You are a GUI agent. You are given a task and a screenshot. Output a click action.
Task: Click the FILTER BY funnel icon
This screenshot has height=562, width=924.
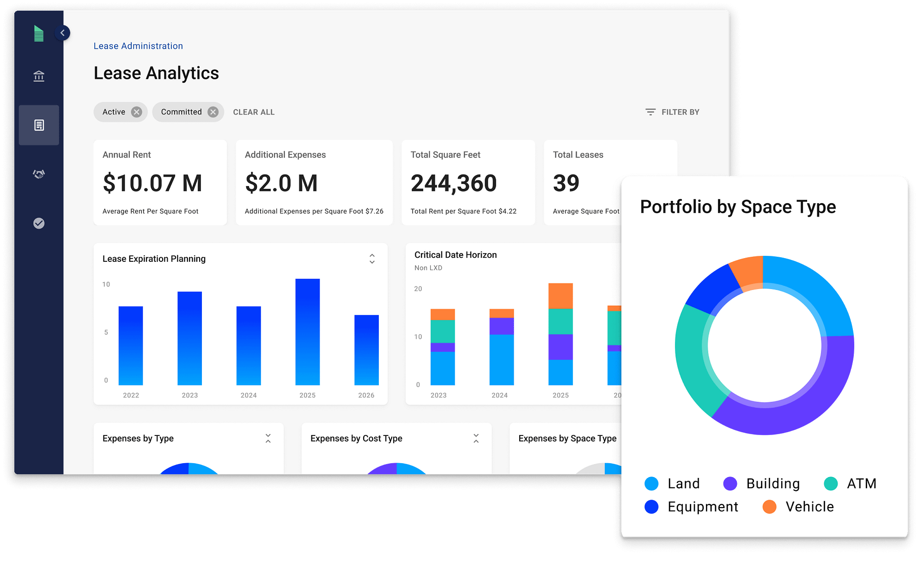650,112
